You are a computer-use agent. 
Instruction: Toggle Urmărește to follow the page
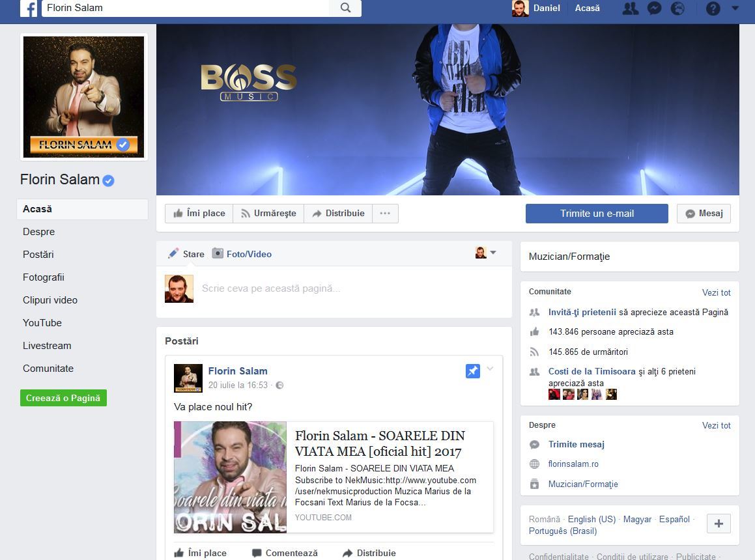coord(268,214)
